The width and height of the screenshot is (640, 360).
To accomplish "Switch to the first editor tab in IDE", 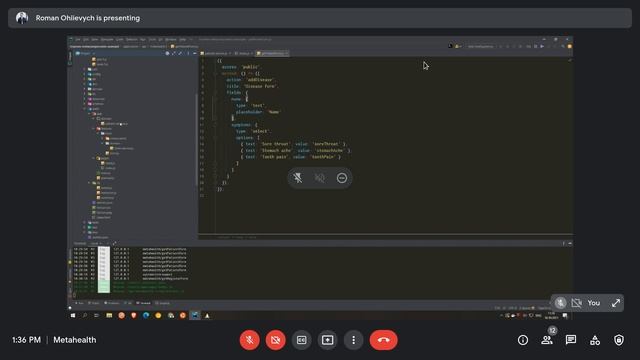I will pos(216,53).
